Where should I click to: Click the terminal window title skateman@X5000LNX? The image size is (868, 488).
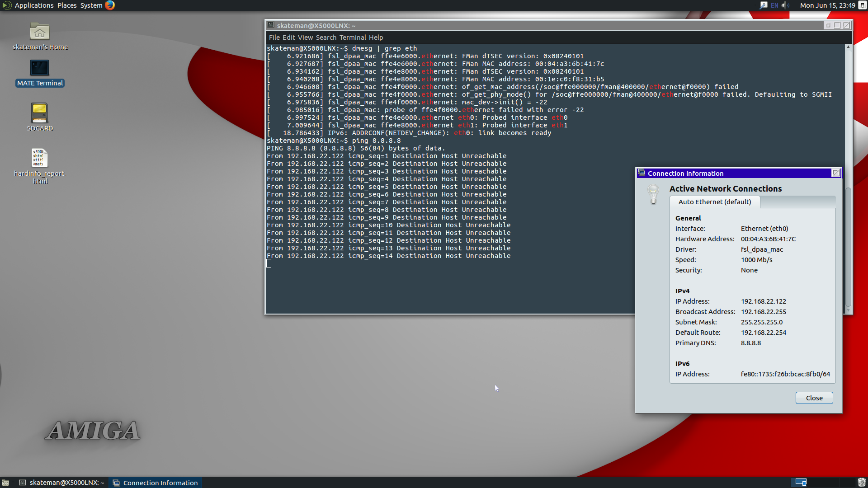(x=316, y=26)
